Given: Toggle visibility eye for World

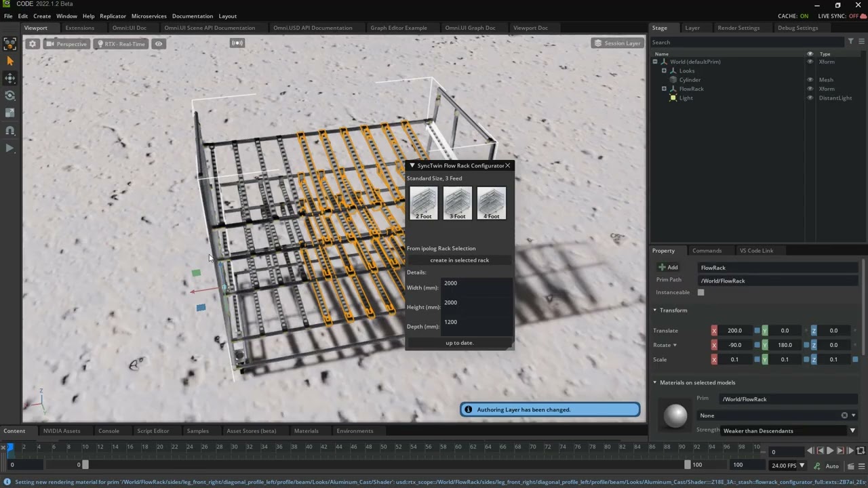Looking at the screenshot, I should pos(810,62).
